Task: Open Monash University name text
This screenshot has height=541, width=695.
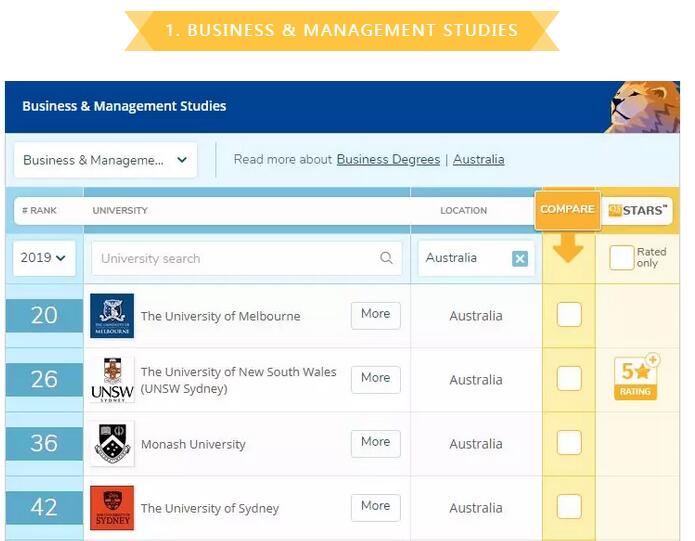Action: pyautogui.click(x=193, y=444)
